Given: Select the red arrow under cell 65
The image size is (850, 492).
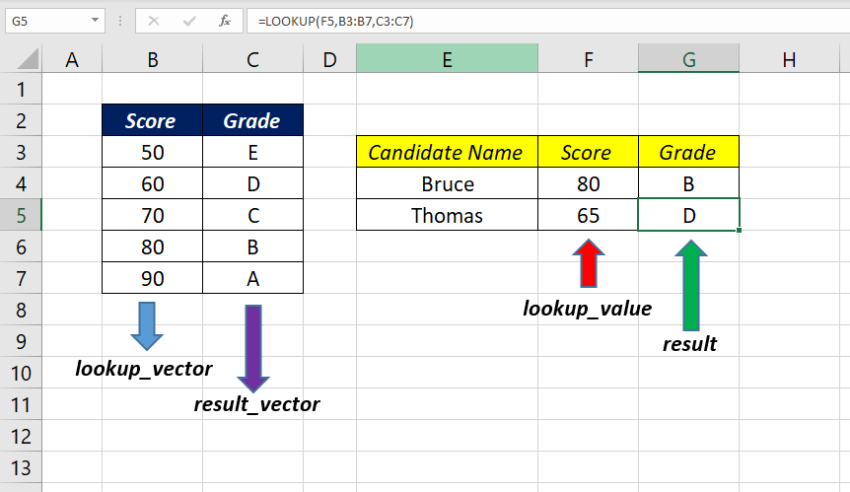Looking at the screenshot, I should 586,263.
